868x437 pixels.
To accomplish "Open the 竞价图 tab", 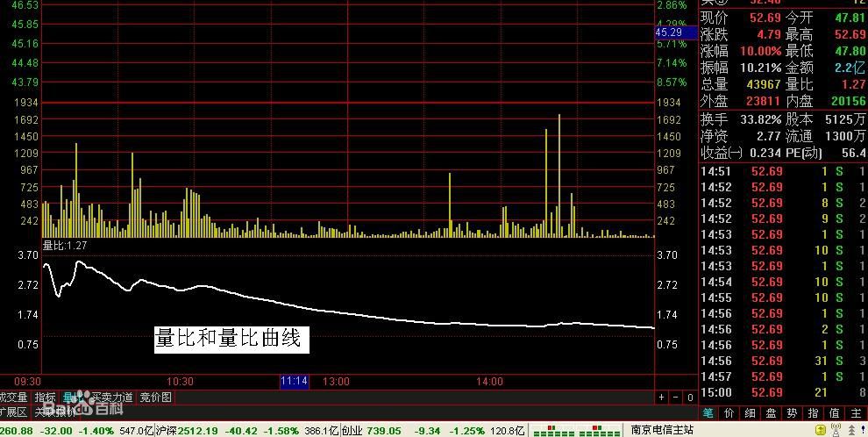I will (155, 398).
